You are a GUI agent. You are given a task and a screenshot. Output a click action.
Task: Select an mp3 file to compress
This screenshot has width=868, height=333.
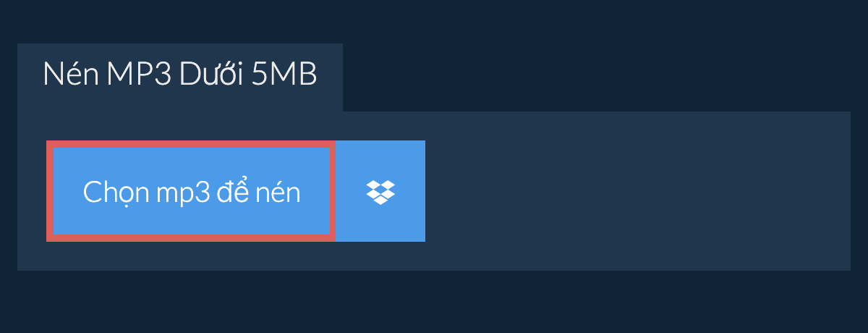[191, 191]
